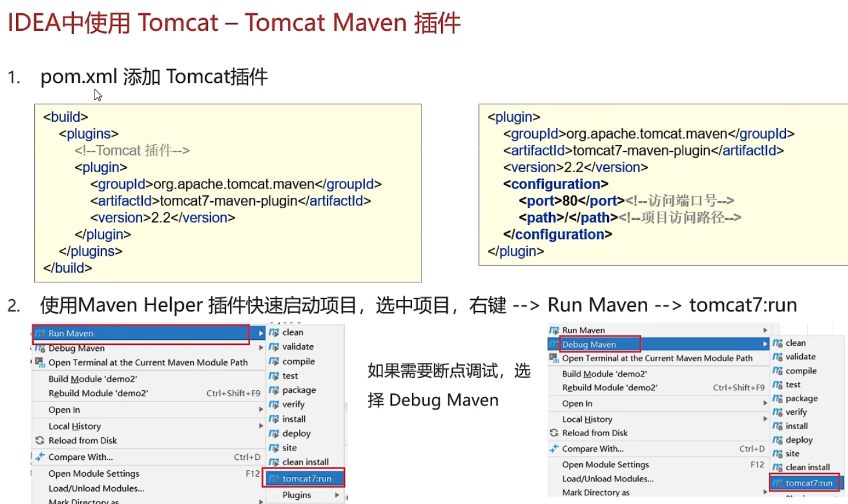Click the deploy icon in Run Maven submenu
848x504 pixels.
pyautogui.click(x=274, y=433)
